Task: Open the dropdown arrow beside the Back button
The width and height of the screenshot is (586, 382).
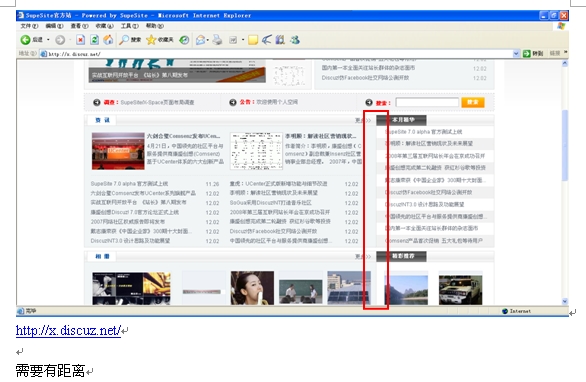Action: pos(48,40)
